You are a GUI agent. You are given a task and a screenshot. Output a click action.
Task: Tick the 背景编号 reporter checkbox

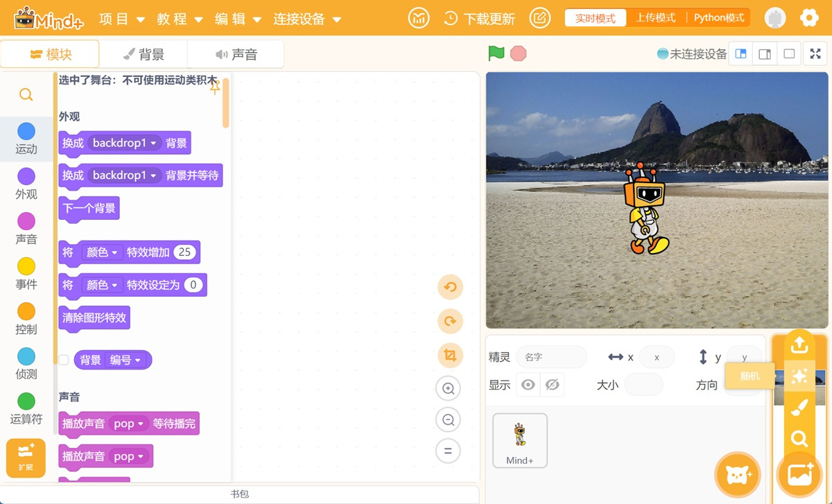[x=64, y=360]
